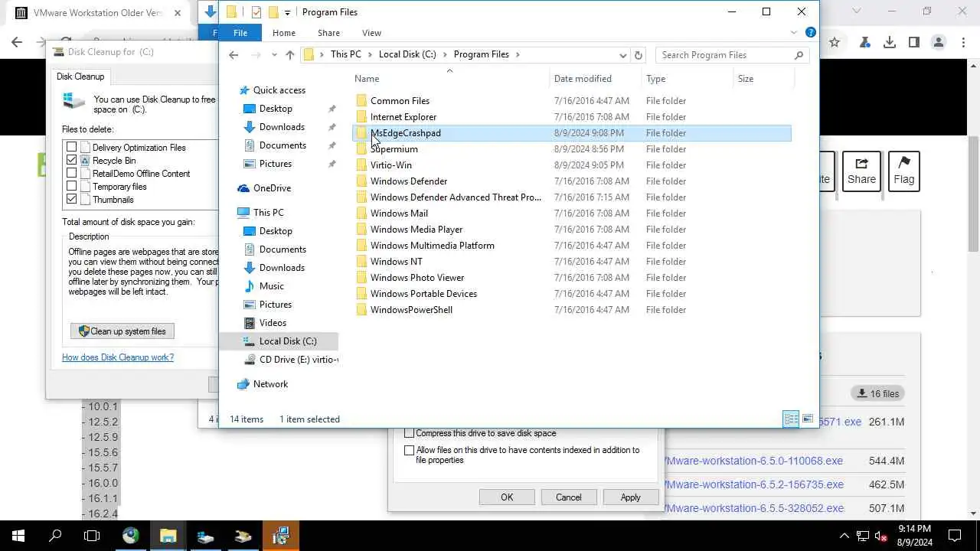Click Apply in the drive properties dialog
The image size is (980, 551).
click(x=631, y=497)
